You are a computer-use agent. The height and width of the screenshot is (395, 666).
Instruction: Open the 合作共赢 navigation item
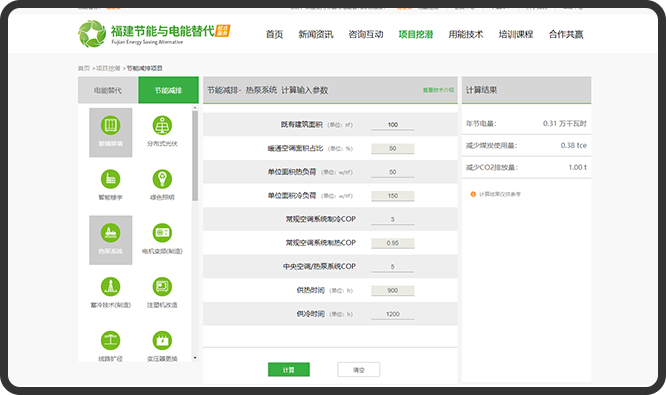pyautogui.click(x=566, y=34)
